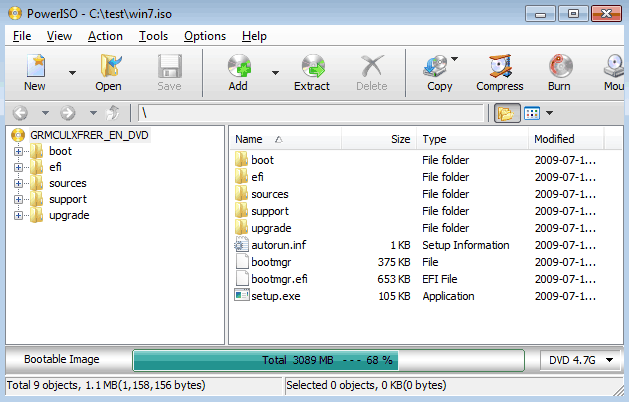
Task: Sort files by the Modified column header
Action: [x=553, y=139]
